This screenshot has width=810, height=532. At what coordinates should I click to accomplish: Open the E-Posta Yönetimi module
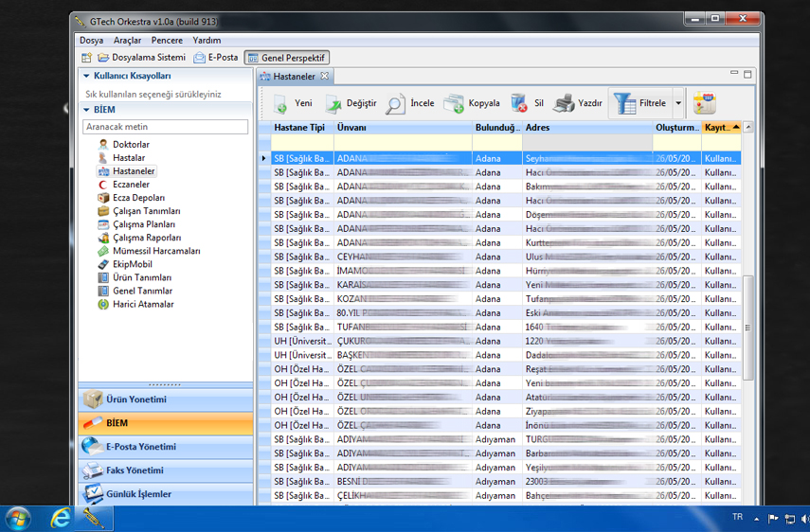(x=165, y=447)
